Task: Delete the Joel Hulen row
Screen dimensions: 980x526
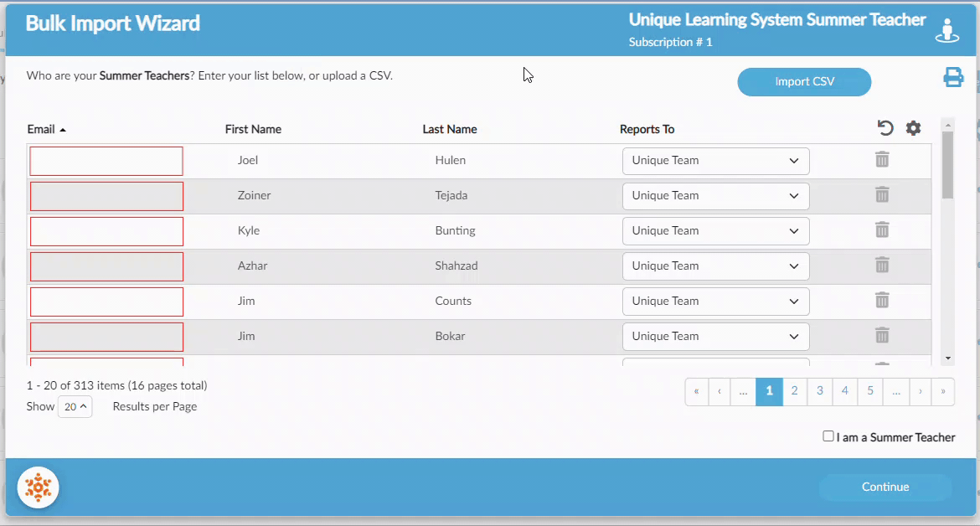Action: coord(882,160)
